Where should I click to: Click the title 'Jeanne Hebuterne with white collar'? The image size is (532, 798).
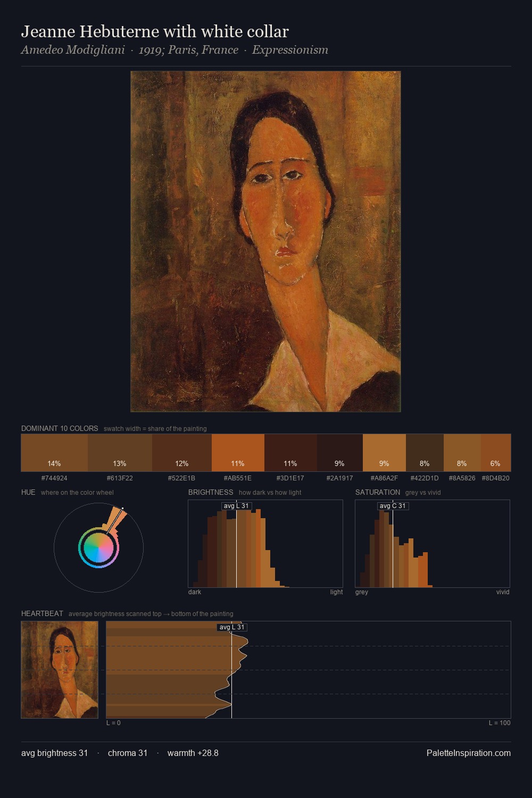coord(155,32)
